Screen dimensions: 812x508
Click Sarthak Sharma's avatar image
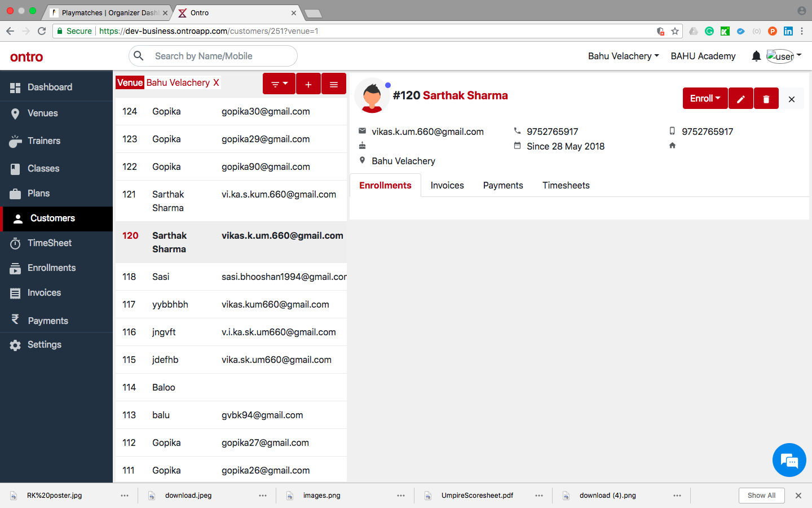tap(372, 97)
